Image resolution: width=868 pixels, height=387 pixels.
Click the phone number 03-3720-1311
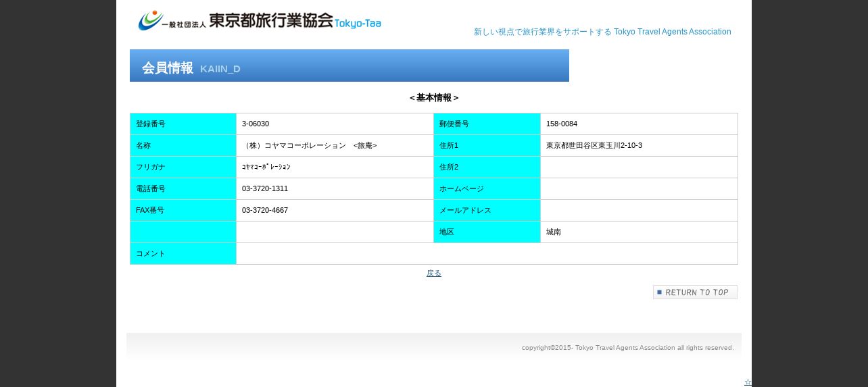pyautogui.click(x=265, y=188)
